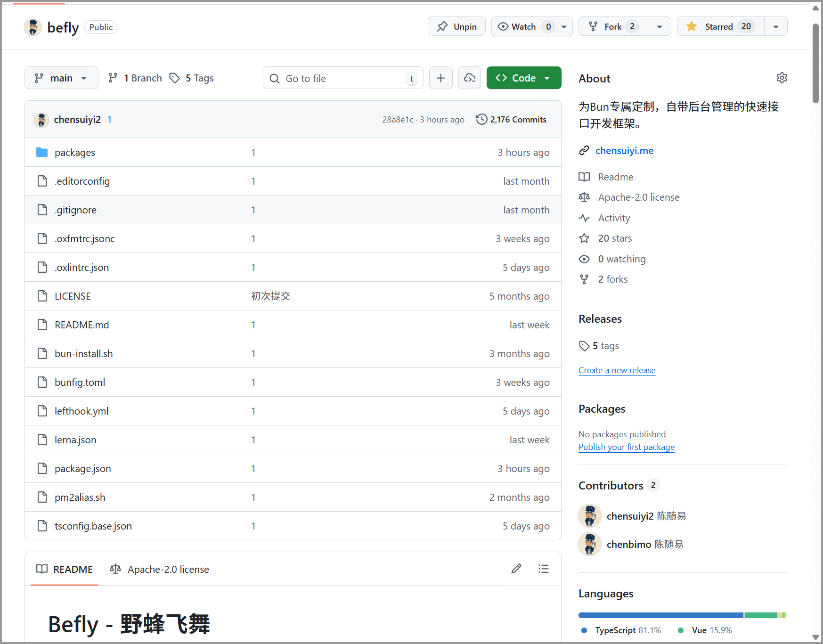The width and height of the screenshot is (823, 644).
Task: Click the tag icon in Releases
Action: [x=584, y=346]
